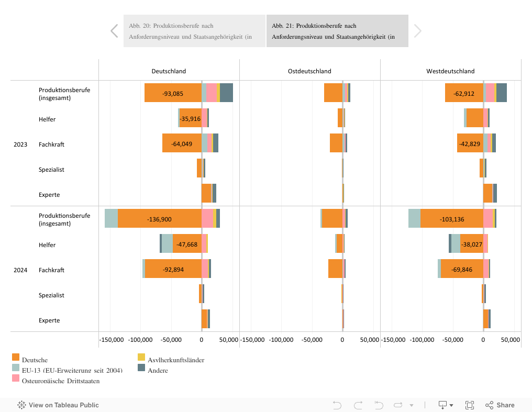This screenshot has width=532, height=412.
Task: Click the Share button label
Action: [x=505, y=405]
